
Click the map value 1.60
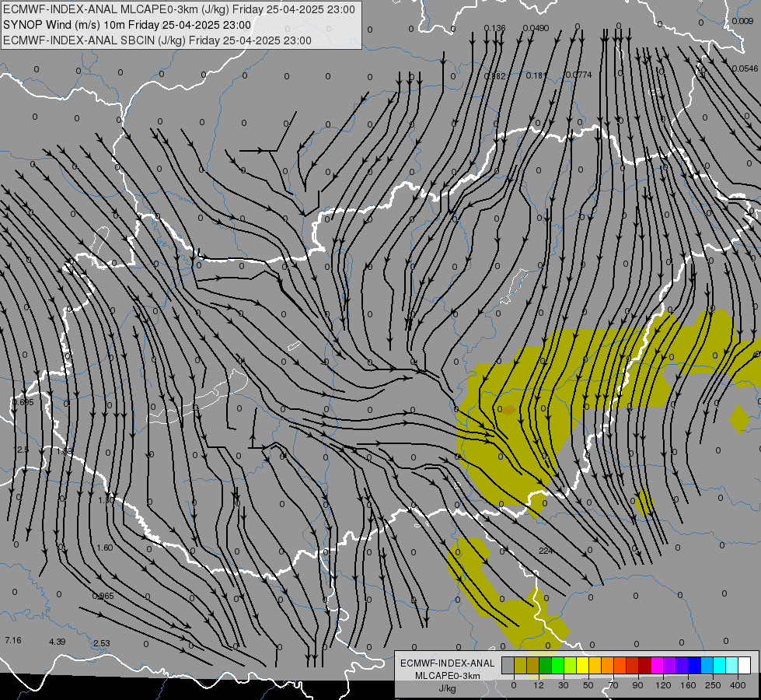tap(105, 548)
